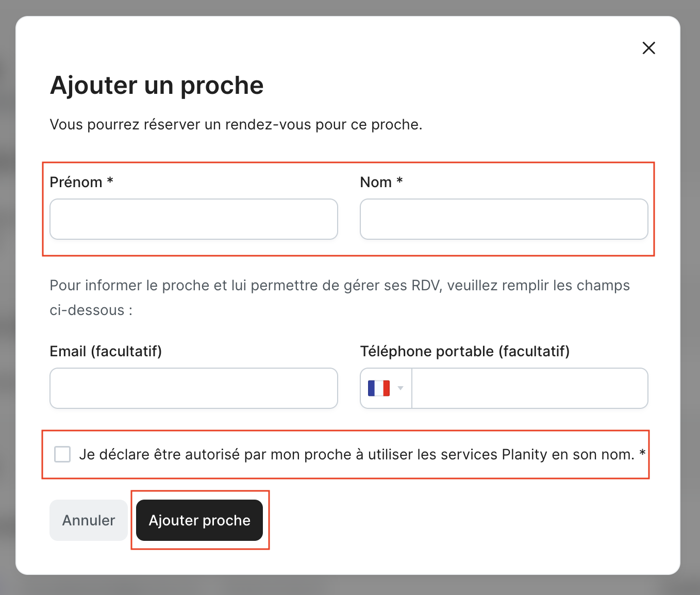The width and height of the screenshot is (700, 595).
Task: Select the "Email (facultatif)" label
Action: [106, 351]
